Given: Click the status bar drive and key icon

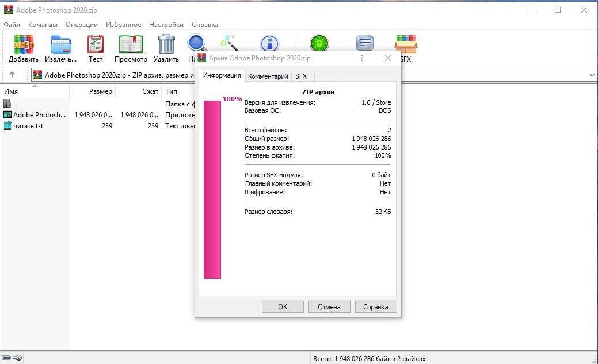Looking at the screenshot, I should point(12,358).
